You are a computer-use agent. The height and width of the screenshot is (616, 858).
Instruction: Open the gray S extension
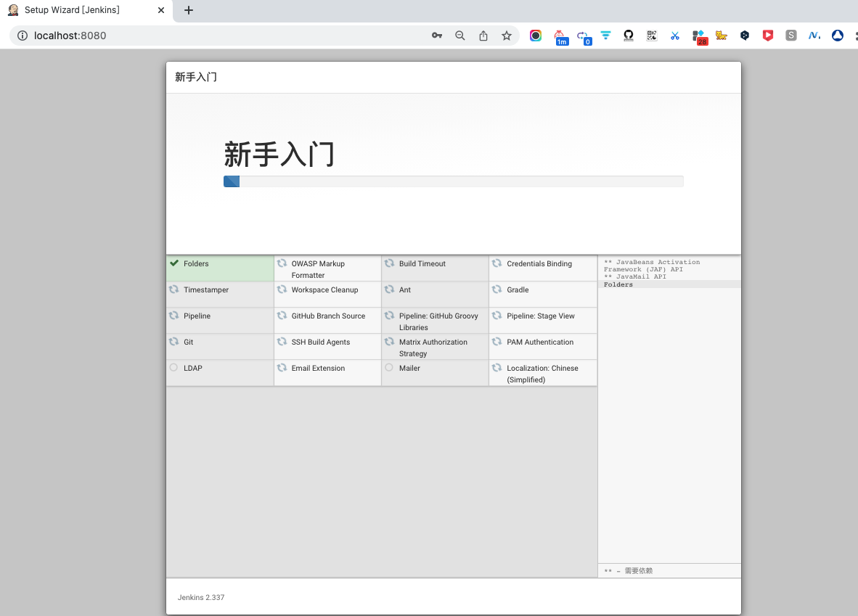[791, 36]
